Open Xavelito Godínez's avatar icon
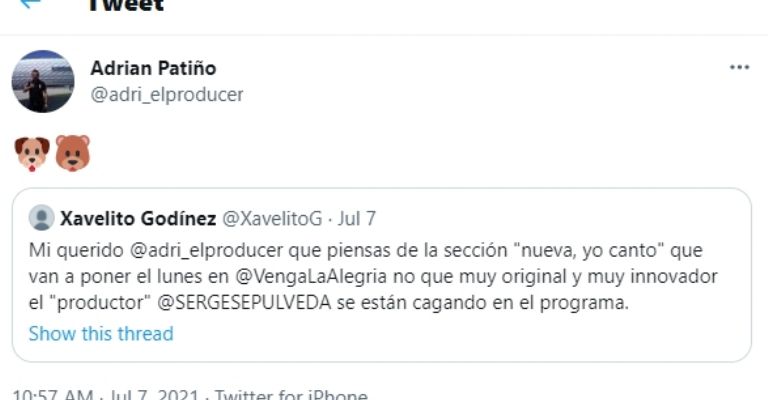The image size is (768, 400). tap(42, 217)
